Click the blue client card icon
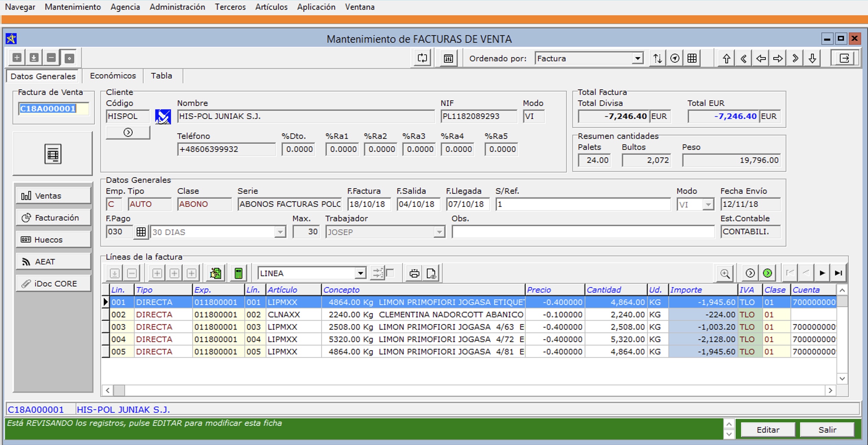This screenshot has height=445, width=868. tap(163, 117)
